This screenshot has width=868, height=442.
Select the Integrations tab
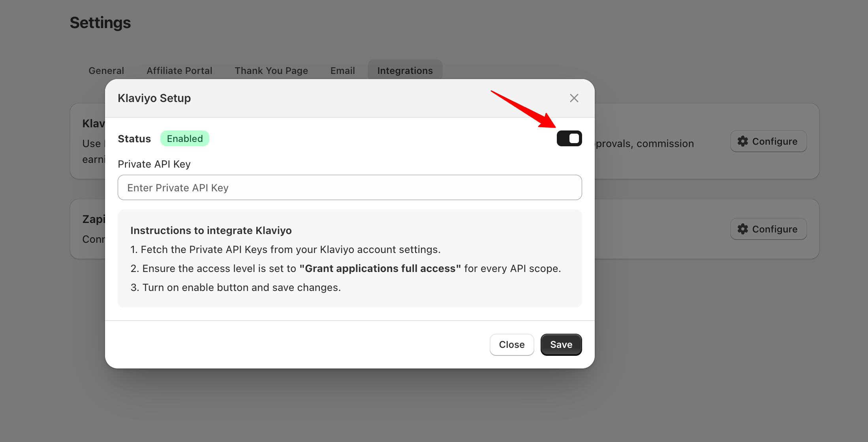coord(405,71)
